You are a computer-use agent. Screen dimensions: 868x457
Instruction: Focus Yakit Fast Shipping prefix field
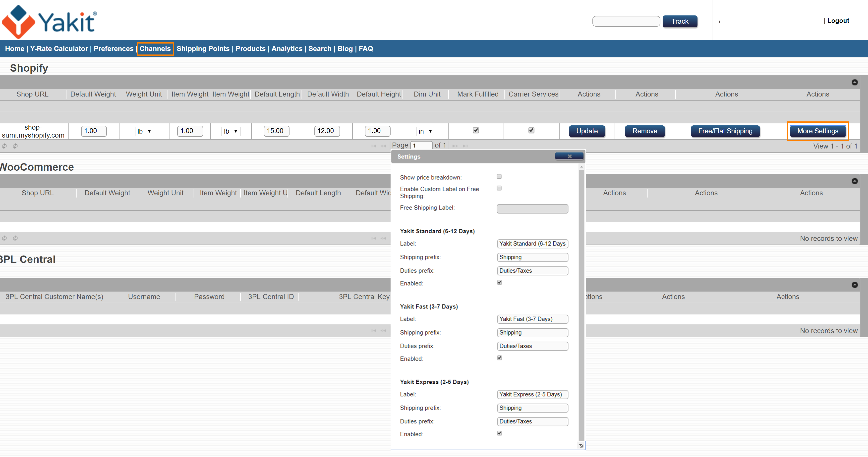[532, 333]
